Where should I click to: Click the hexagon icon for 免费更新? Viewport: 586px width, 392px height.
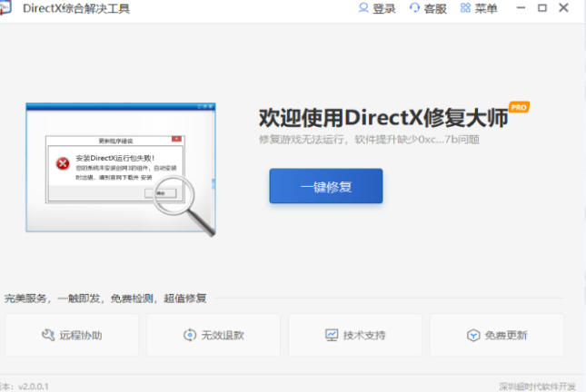click(x=473, y=336)
